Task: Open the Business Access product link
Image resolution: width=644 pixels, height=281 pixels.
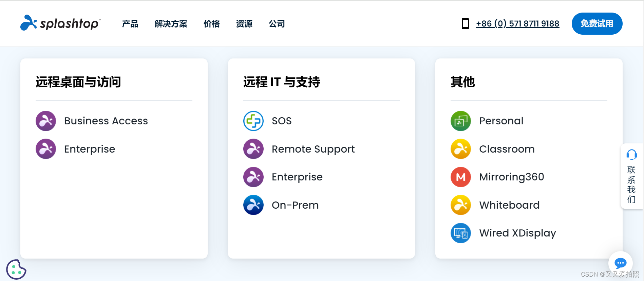Action: 106,121
